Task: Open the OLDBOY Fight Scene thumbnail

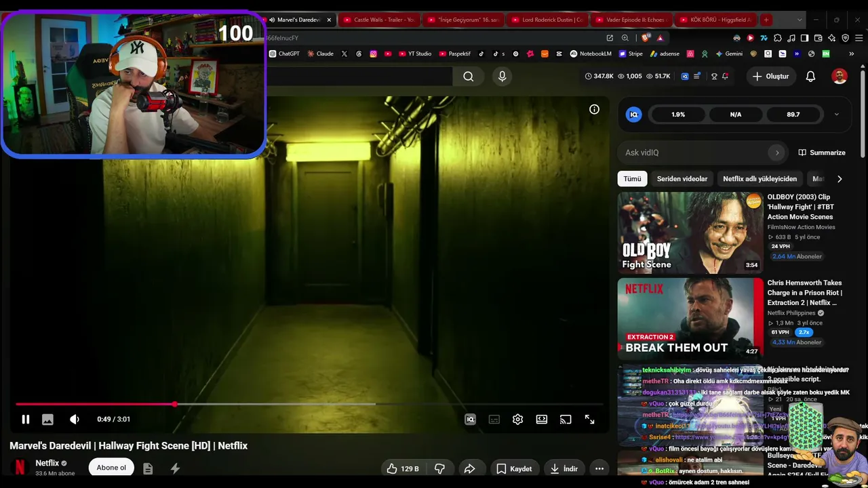Action: [690, 233]
